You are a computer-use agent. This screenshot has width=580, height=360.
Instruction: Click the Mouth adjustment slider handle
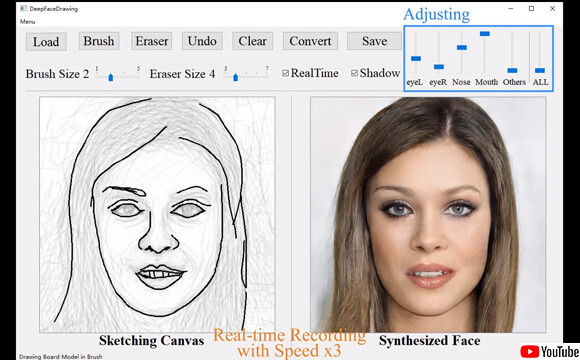click(485, 34)
